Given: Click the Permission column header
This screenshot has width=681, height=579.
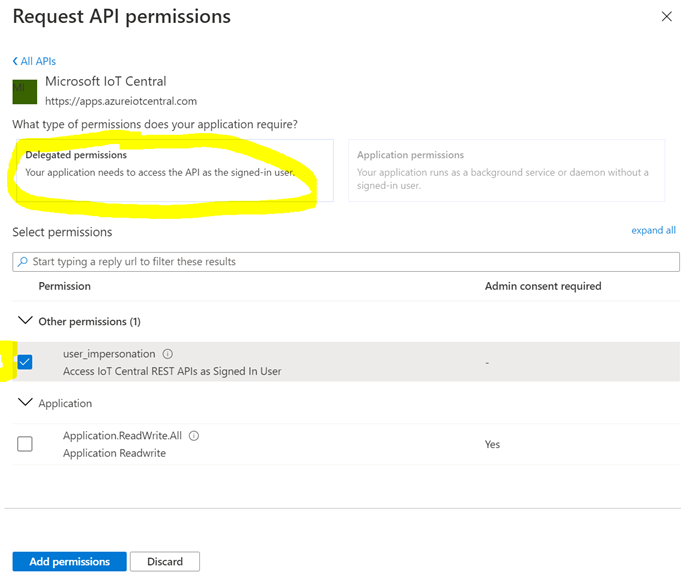Looking at the screenshot, I should pyautogui.click(x=65, y=286).
